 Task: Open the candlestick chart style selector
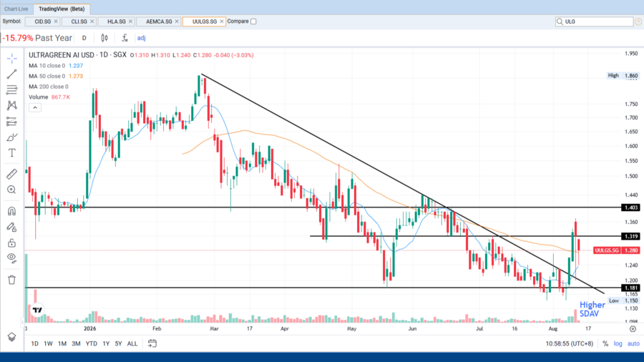click(104, 38)
